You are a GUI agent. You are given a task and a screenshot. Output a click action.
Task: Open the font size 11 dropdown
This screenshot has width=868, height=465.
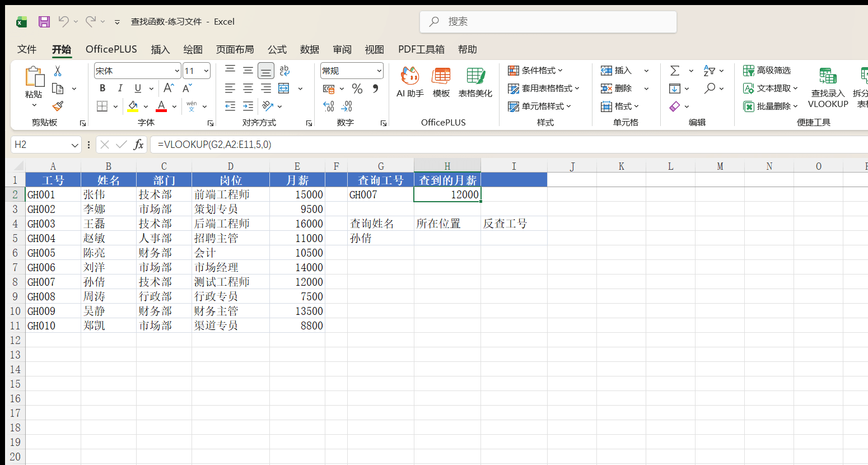[206, 71]
